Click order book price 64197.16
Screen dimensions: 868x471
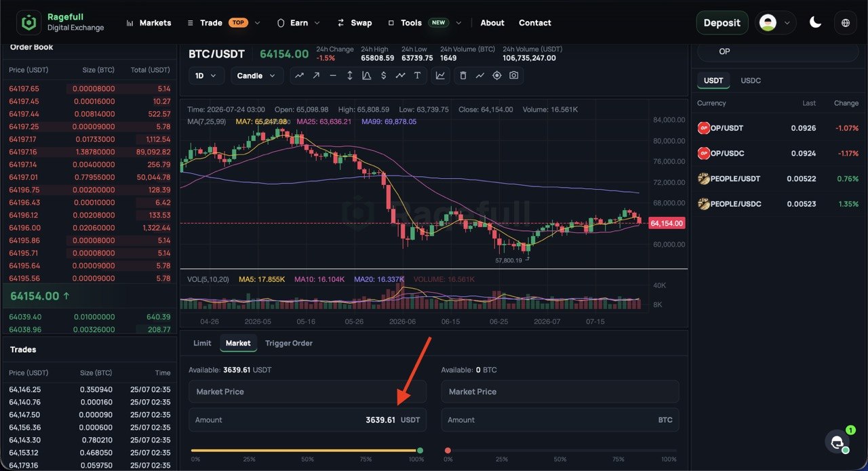tap(24, 152)
